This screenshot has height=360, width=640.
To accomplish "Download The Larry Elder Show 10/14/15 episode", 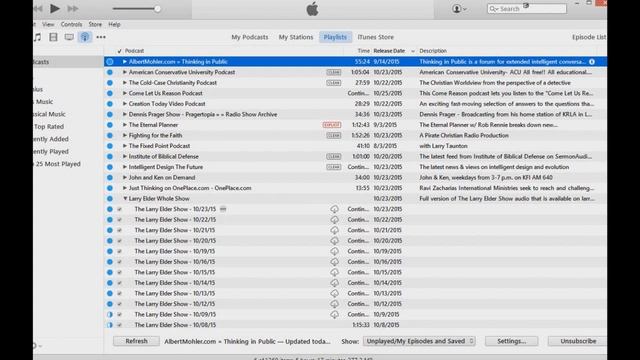I will tap(334, 283).
